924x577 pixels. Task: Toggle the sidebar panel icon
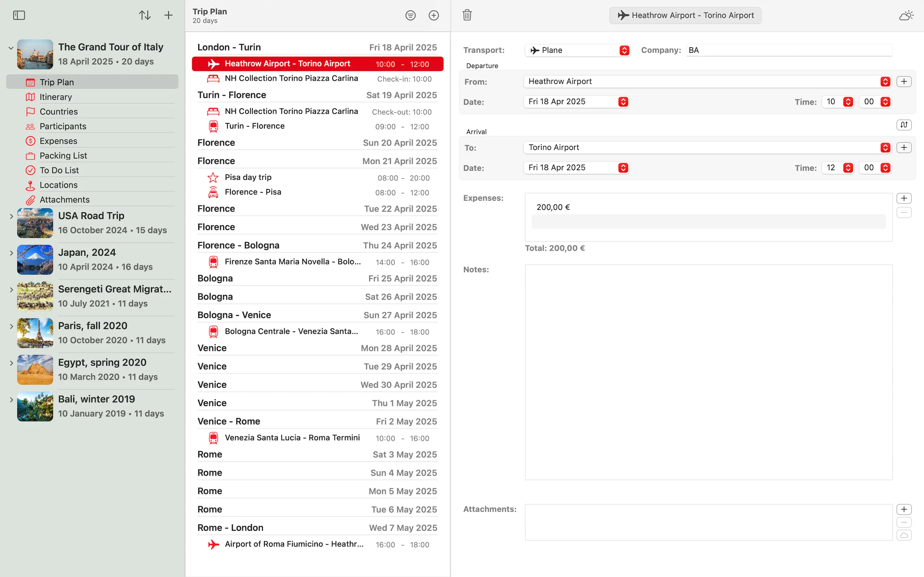(x=19, y=15)
